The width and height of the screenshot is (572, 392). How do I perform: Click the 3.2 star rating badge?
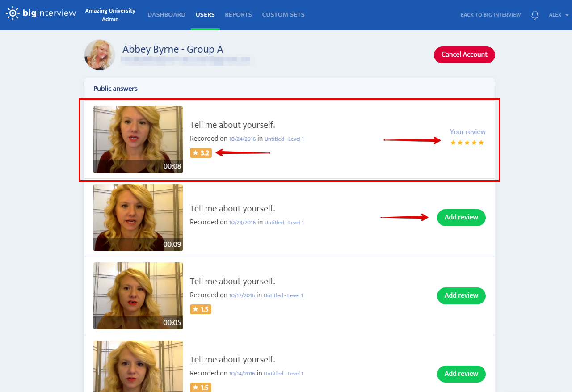pos(201,153)
